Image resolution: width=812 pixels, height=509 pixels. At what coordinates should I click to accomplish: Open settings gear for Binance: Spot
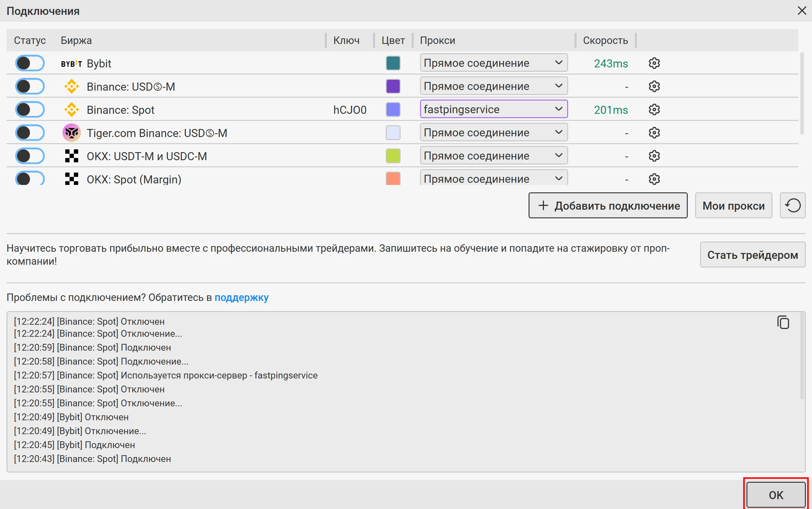654,109
